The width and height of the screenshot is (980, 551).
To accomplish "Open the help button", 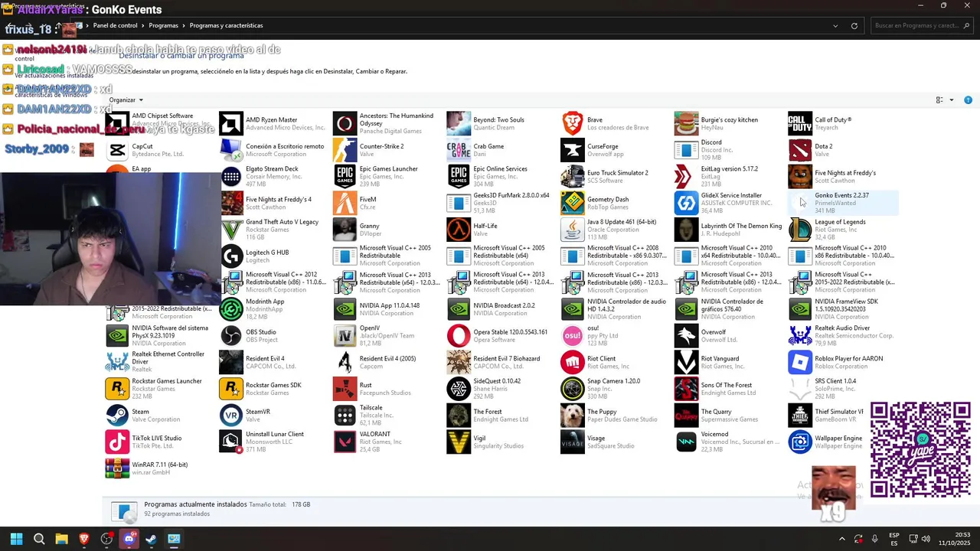I will pyautogui.click(x=968, y=100).
